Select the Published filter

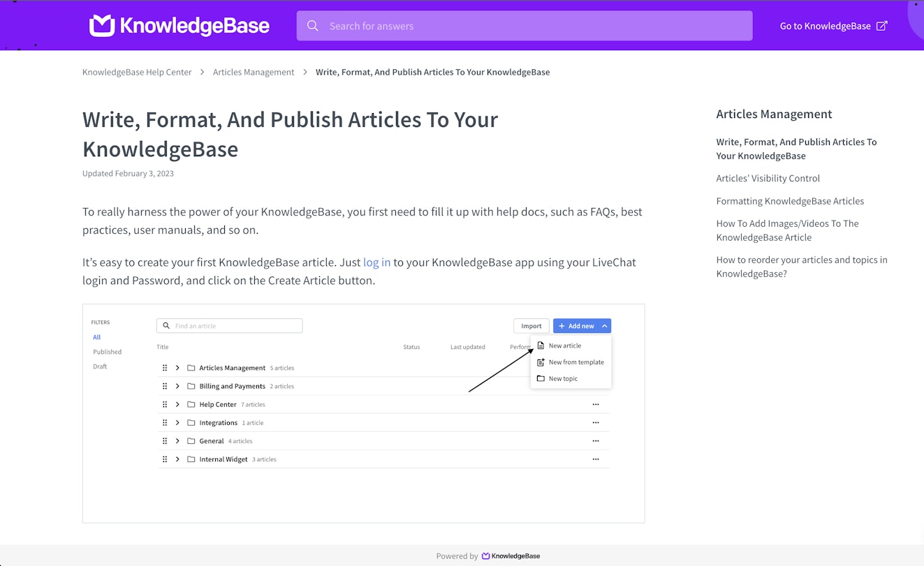coord(108,352)
